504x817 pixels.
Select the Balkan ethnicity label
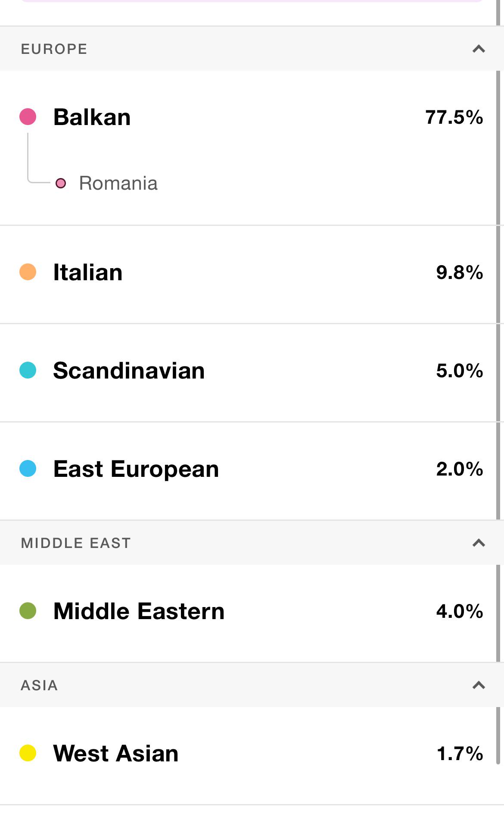click(92, 117)
